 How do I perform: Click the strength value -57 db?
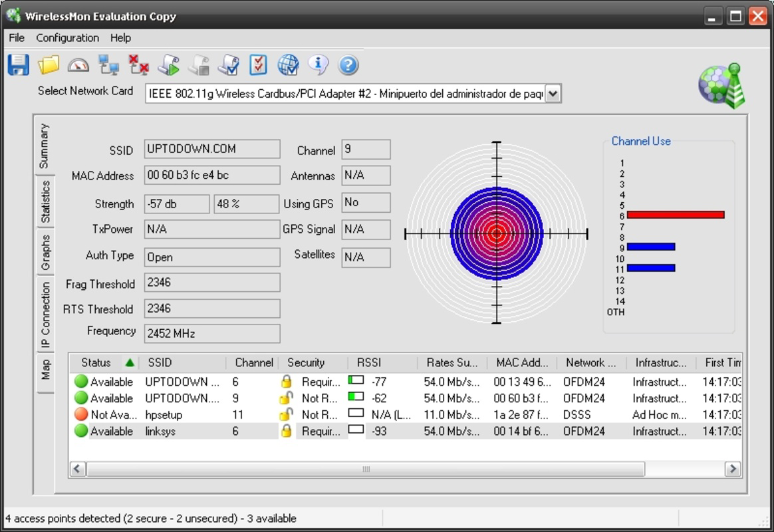pos(177,203)
